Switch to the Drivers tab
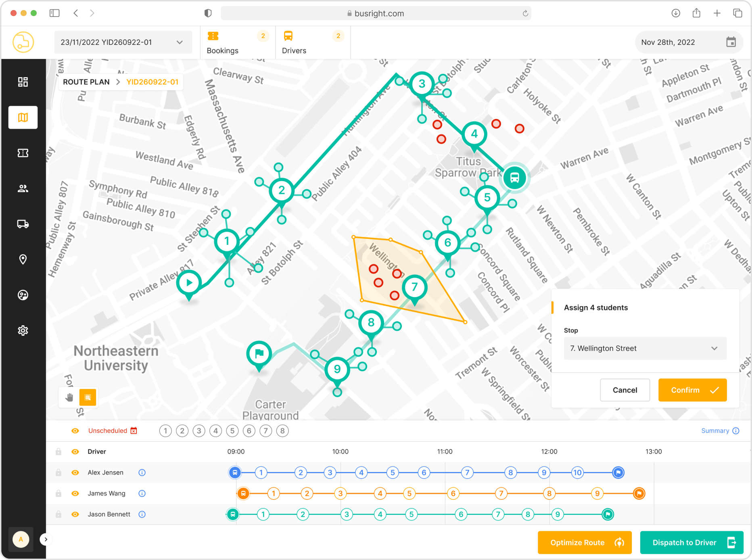752x560 pixels. pos(294,42)
